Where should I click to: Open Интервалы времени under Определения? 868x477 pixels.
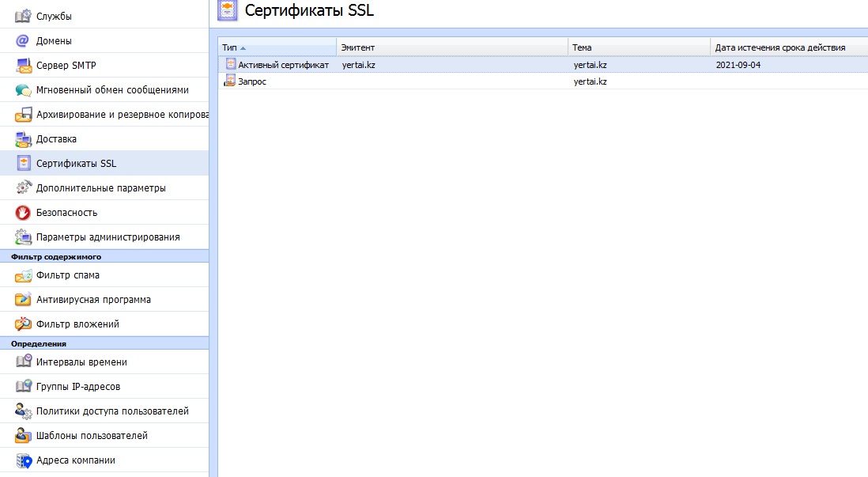(81, 362)
